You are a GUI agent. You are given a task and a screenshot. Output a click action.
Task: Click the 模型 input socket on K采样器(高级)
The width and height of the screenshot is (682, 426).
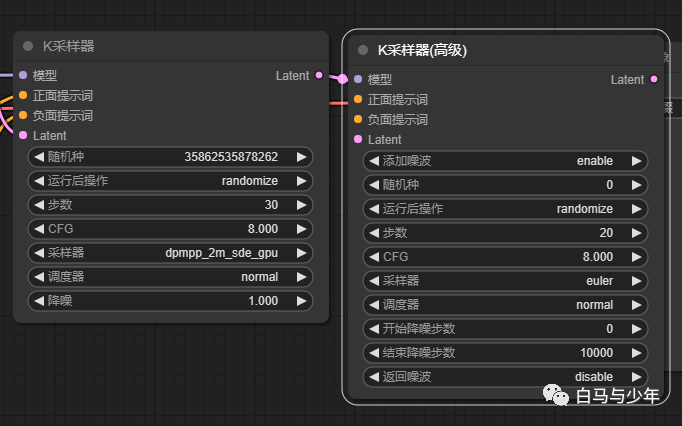click(x=358, y=80)
